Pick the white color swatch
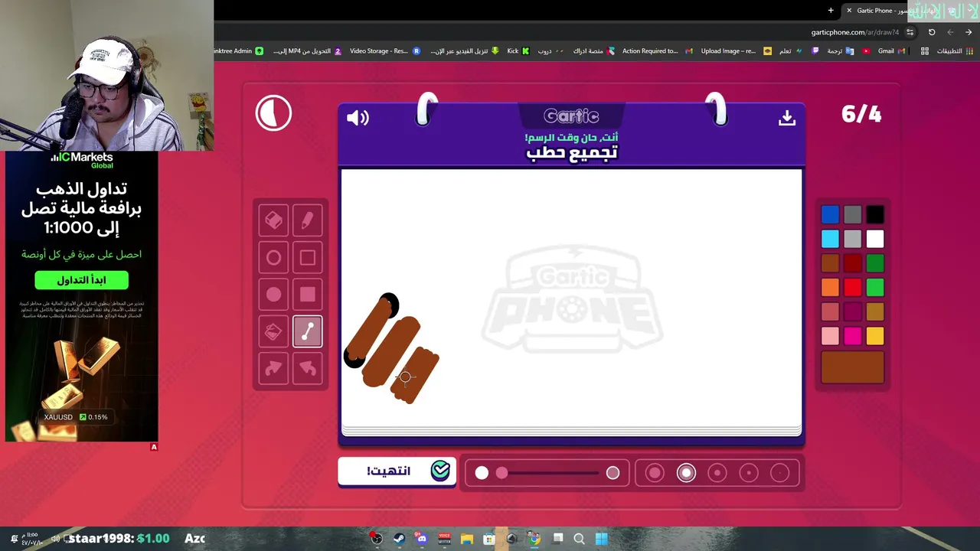The width and height of the screenshot is (980, 551). coord(874,239)
